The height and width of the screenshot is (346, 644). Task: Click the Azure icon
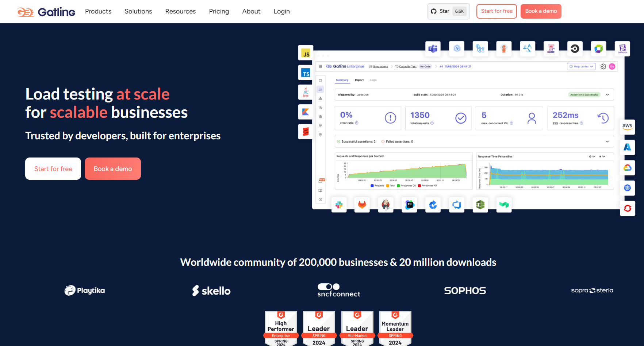point(628,147)
